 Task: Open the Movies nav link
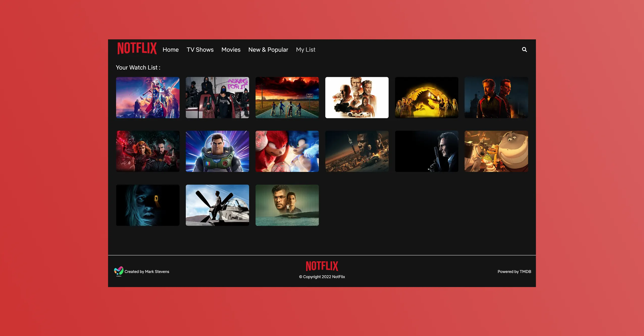click(231, 50)
